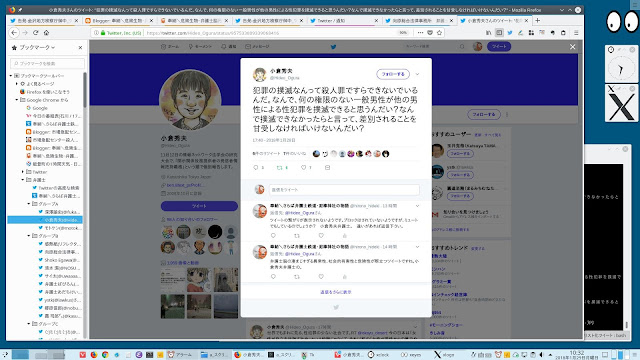Open 小倉秀夫 avatar in the tweet header
This screenshot has height=360, width=640.
pyautogui.click(x=260, y=75)
